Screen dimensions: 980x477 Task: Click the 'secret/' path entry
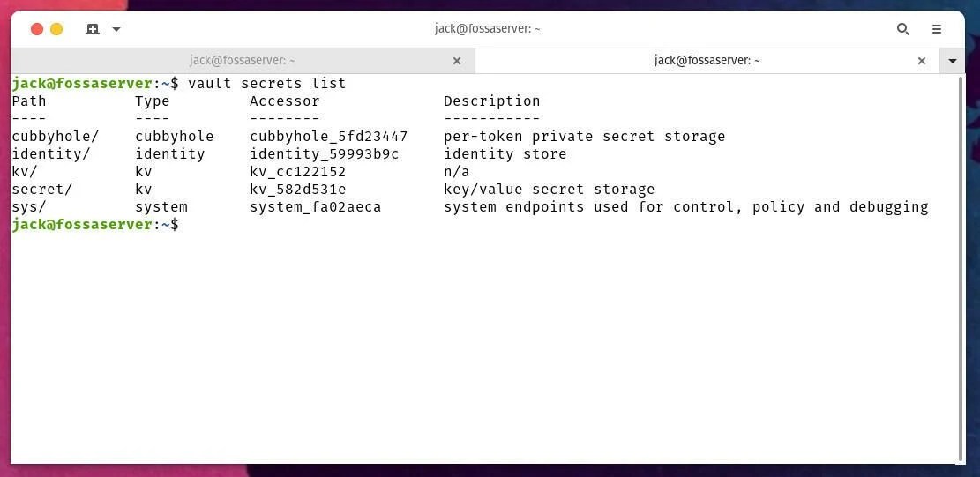coord(41,189)
